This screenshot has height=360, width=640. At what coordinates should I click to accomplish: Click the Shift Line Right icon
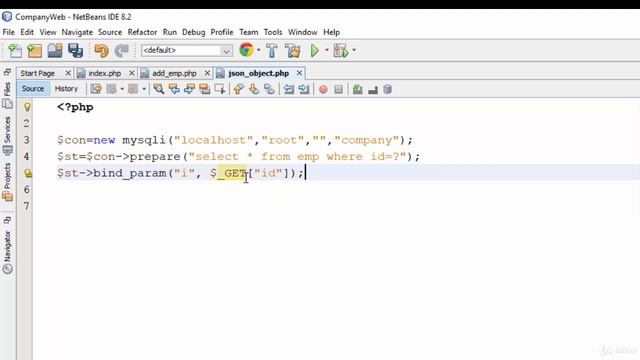[x=304, y=89]
